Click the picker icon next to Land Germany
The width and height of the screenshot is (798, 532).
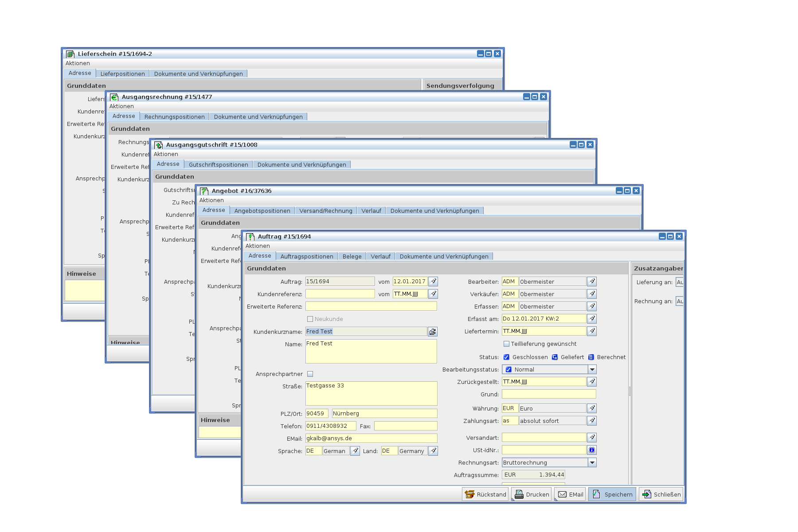pyautogui.click(x=434, y=451)
